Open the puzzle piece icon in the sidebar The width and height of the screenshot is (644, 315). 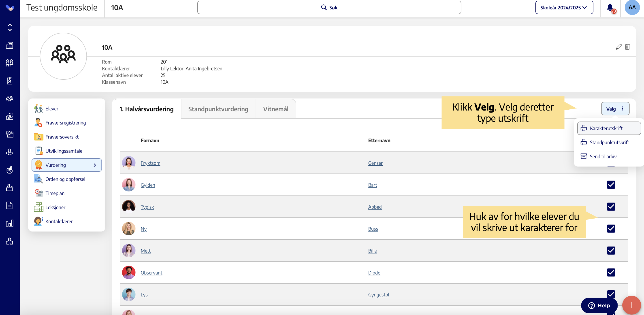coord(10,116)
